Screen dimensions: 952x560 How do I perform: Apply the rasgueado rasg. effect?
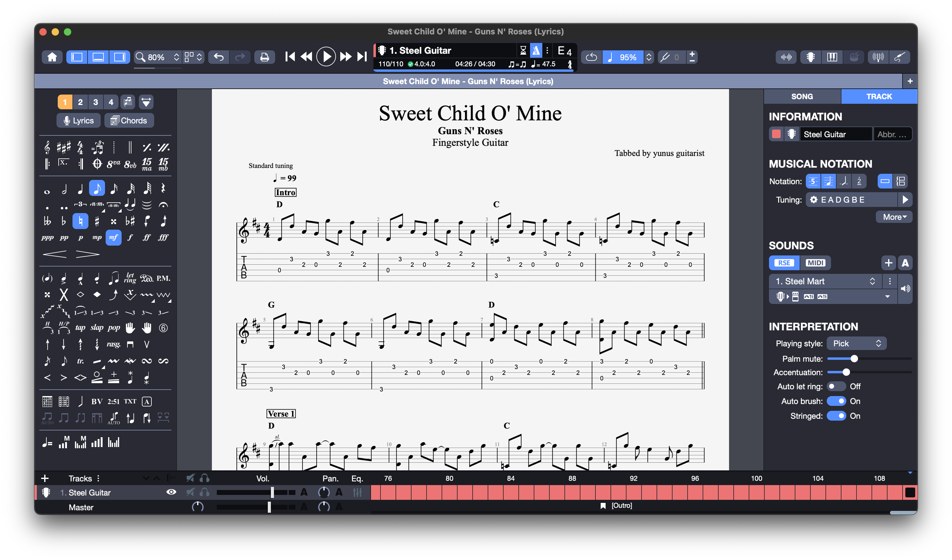point(113,344)
